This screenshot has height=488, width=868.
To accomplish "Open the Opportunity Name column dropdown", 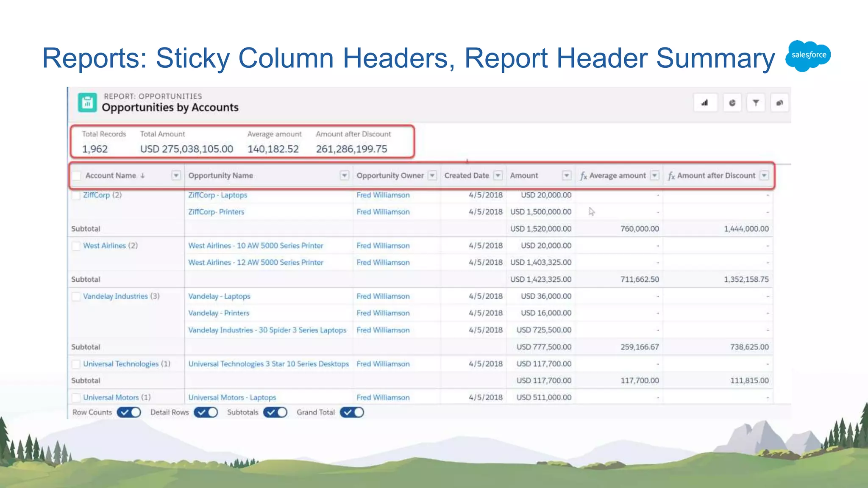I will tap(345, 175).
